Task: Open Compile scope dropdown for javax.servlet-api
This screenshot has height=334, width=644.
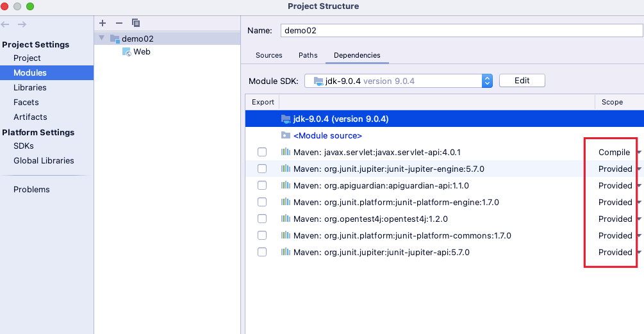Action: click(x=639, y=153)
